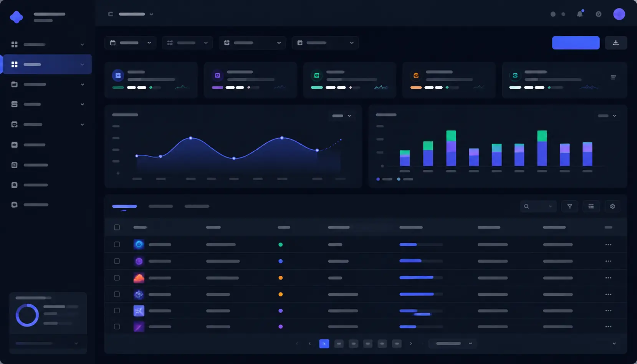The width and height of the screenshot is (637, 364).
Task: Open the green-icon stat card
Action: [x=350, y=80]
